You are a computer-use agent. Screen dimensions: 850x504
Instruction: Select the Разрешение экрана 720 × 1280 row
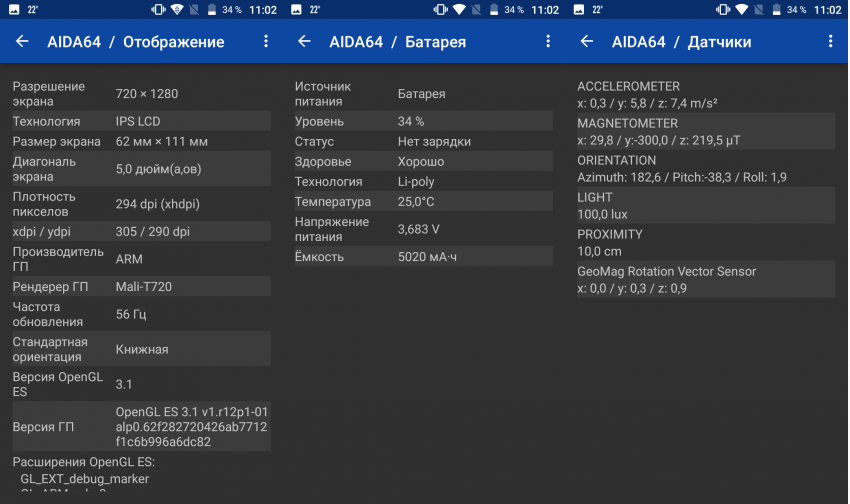click(x=141, y=94)
